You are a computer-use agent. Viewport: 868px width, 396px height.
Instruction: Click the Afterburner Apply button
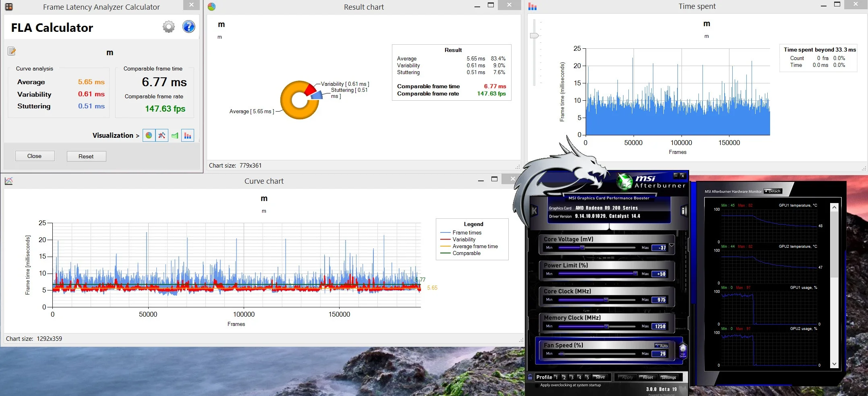(x=627, y=377)
